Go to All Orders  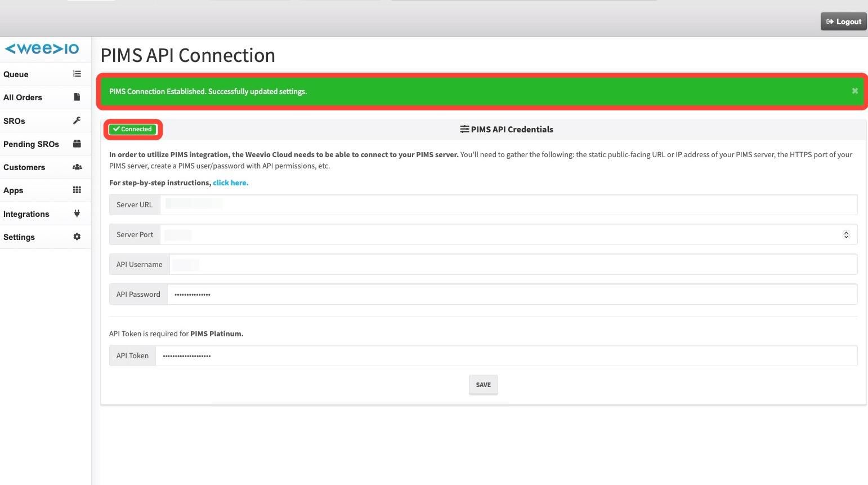click(46, 97)
